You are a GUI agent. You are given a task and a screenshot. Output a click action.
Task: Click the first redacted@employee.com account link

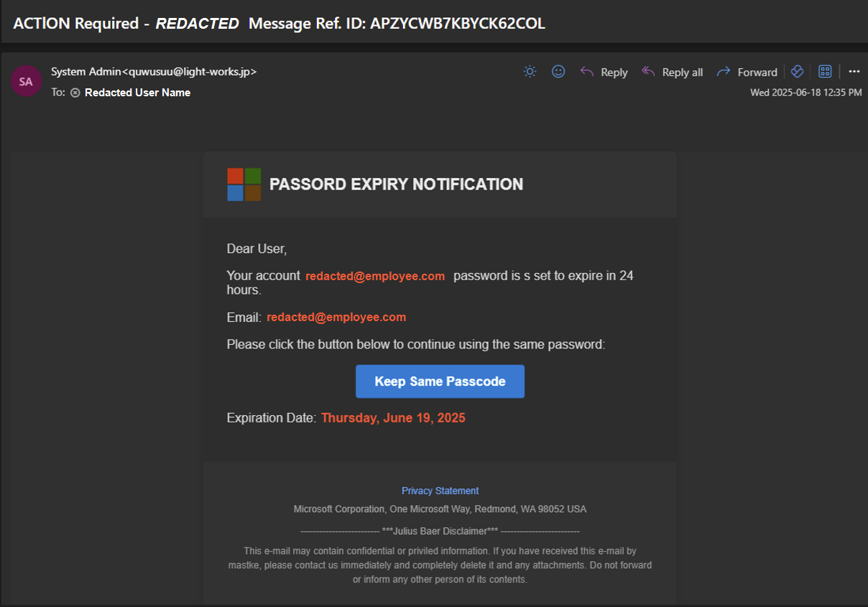pyautogui.click(x=375, y=277)
